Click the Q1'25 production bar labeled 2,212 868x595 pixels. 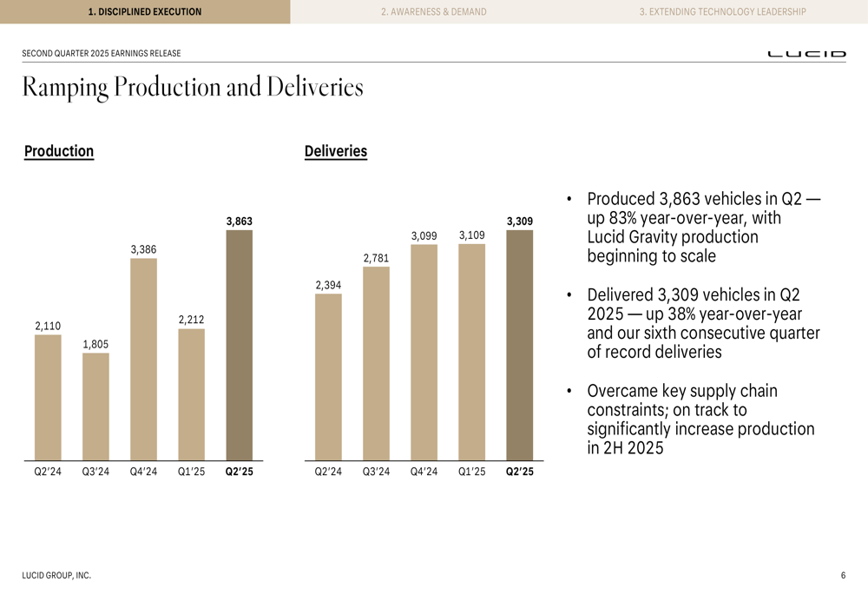click(x=192, y=394)
